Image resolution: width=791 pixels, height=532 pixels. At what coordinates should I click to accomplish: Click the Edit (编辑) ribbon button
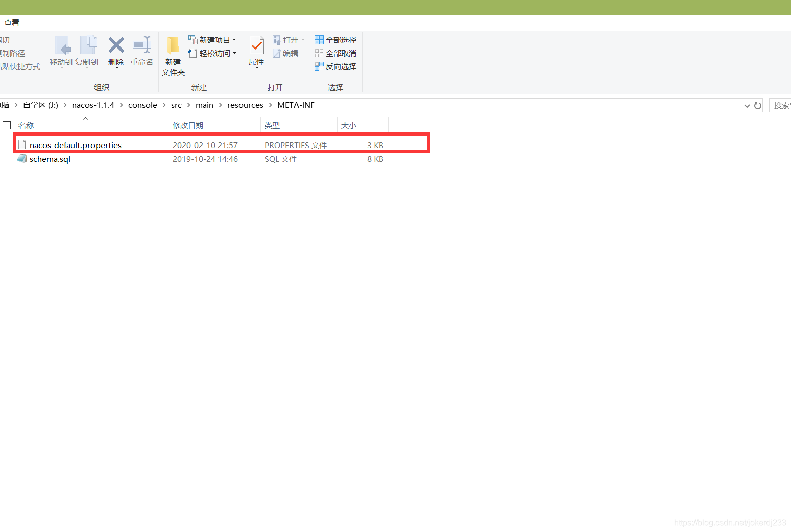285,53
